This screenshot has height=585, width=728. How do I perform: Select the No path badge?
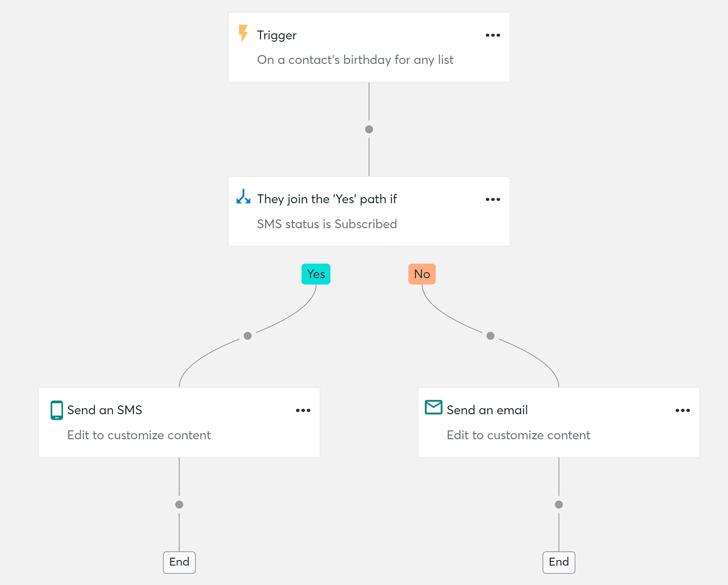click(x=422, y=274)
